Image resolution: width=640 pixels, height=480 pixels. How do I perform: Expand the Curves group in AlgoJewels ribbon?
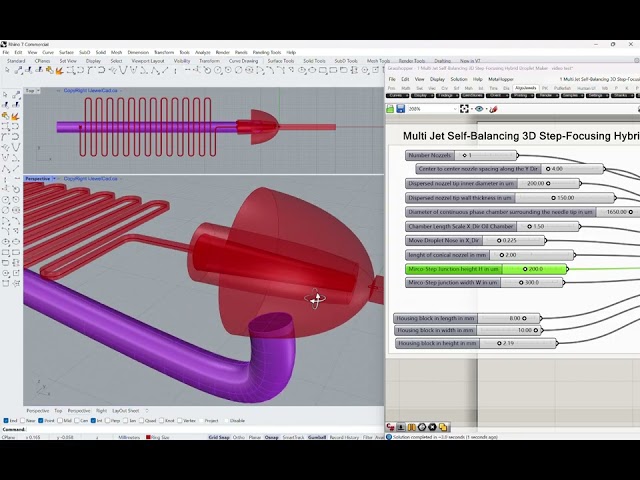tap(398, 96)
